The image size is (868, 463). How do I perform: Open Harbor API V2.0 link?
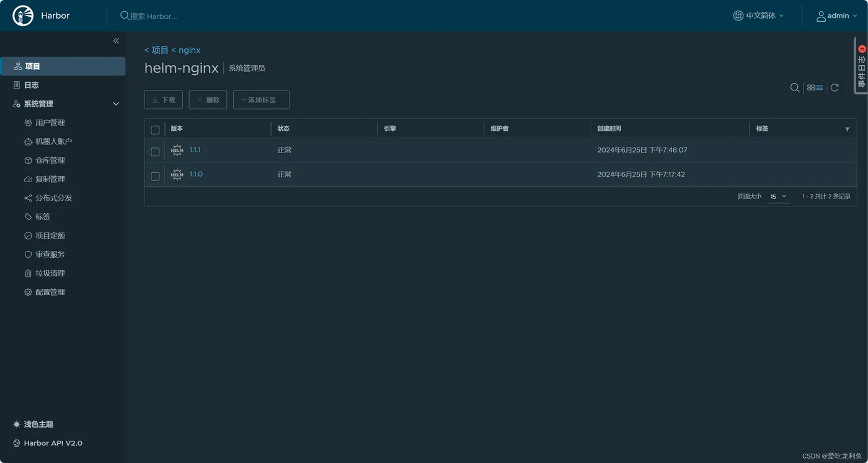point(48,443)
